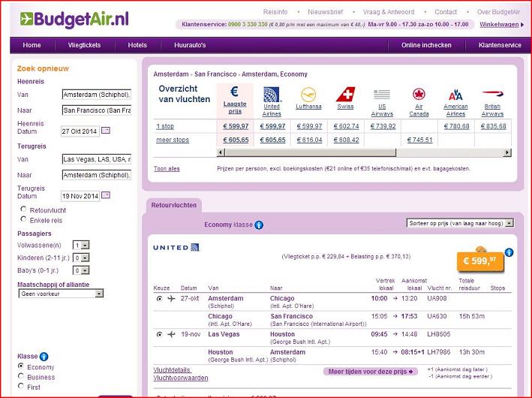Image resolution: width=532 pixels, height=398 pixels.
Task: Click the Laagste prijs euro icon
Action: pos(234,92)
